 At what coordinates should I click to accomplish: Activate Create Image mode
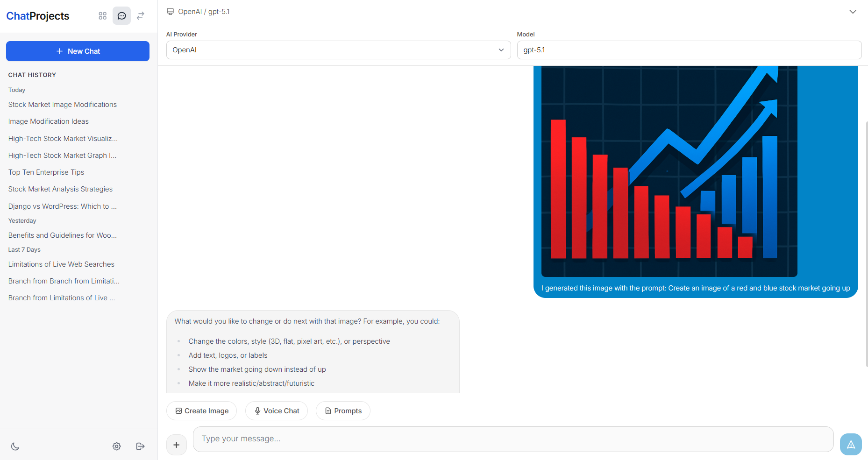(x=201, y=410)
